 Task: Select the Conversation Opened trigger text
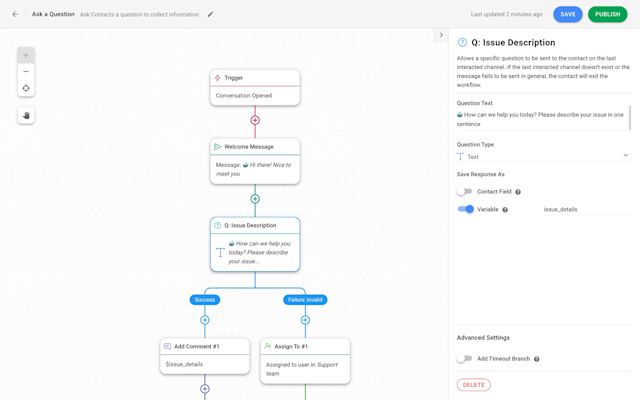[x=244, y=96]
